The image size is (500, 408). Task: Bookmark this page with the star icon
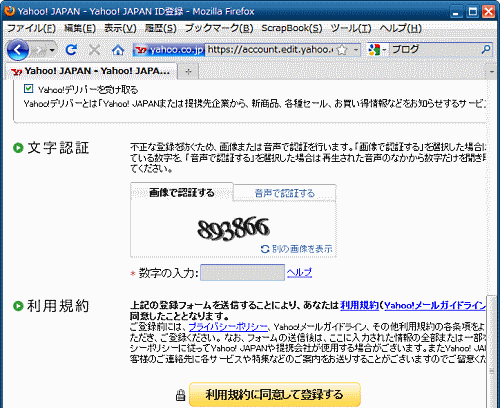tap(342, 50)
